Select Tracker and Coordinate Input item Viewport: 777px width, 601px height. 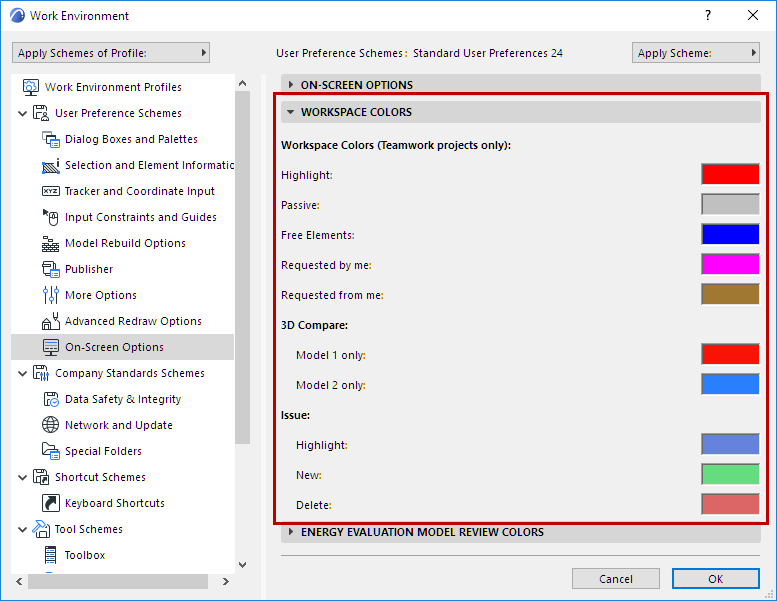(139, 191)
